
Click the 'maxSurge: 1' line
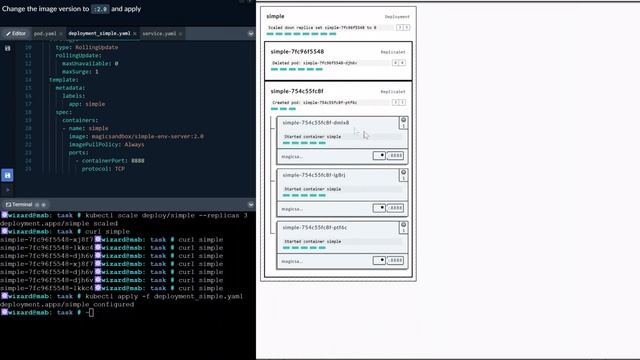[x=80, y=71]
